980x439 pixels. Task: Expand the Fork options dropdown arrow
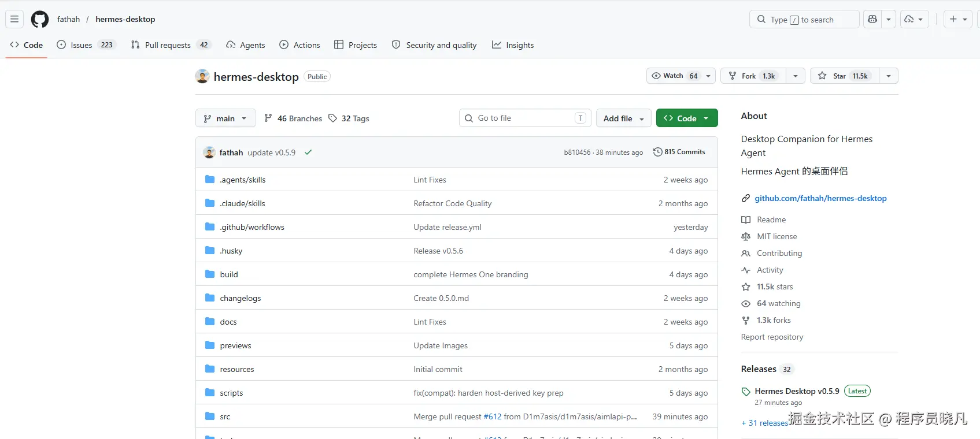796,76
